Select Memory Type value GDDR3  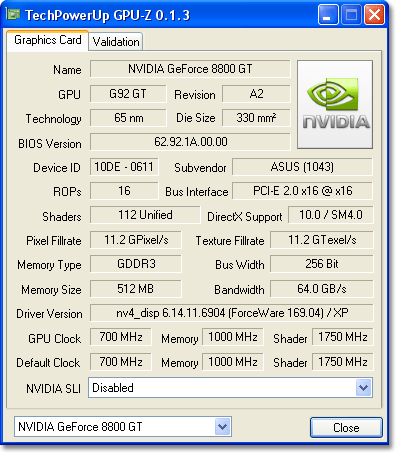pyautogui.click(x=136, y=264)
